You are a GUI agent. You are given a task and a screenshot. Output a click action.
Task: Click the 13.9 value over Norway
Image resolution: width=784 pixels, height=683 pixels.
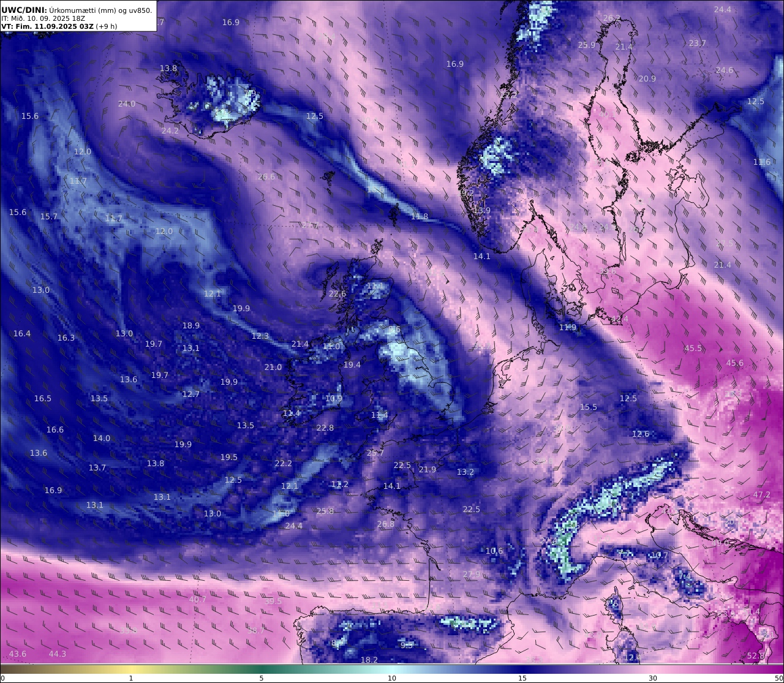point(482,211)
